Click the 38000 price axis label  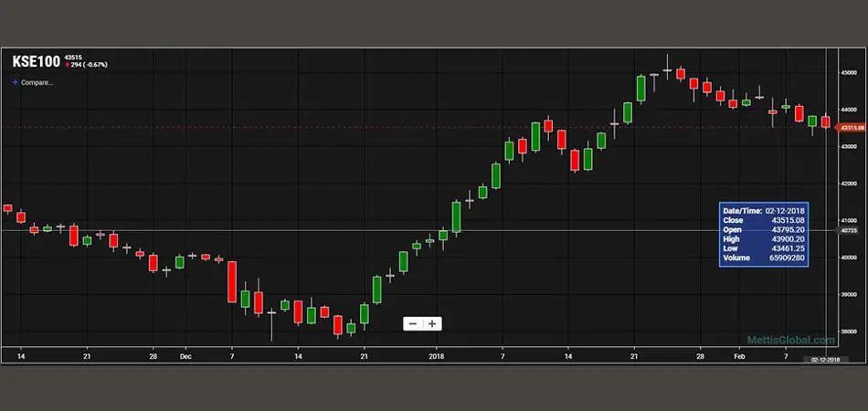(851, 332)
